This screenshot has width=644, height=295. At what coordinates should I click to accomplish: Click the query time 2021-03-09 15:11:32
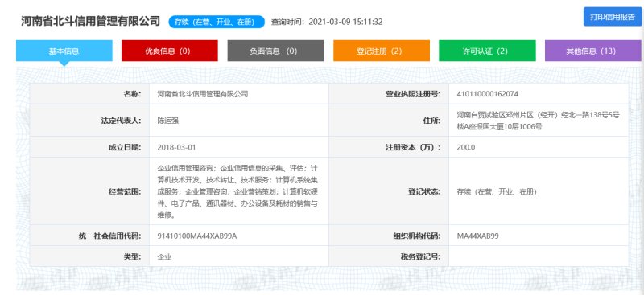click(345, 22)
